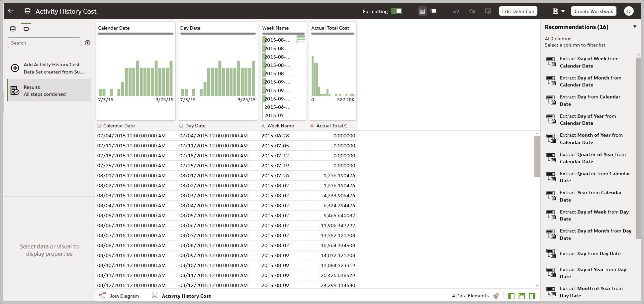Click the Calendar Date histogram thumbnail
Viewport: 644px width, 304px height.
click(x=136, y=78)
